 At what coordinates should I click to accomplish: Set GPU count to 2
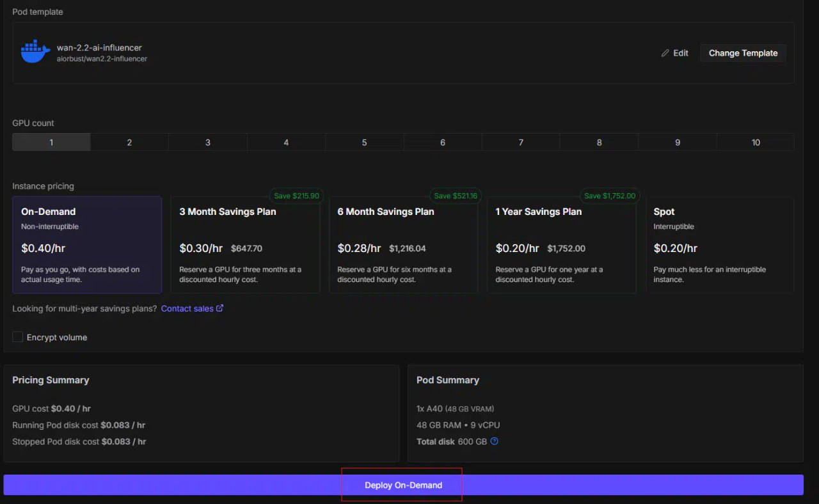pos(129,142)
